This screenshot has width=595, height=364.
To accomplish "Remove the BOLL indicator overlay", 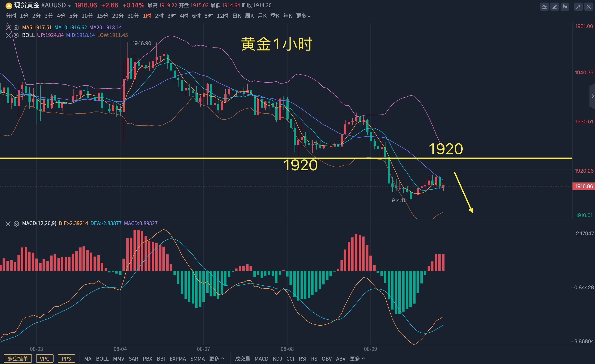I will (8, 35).
